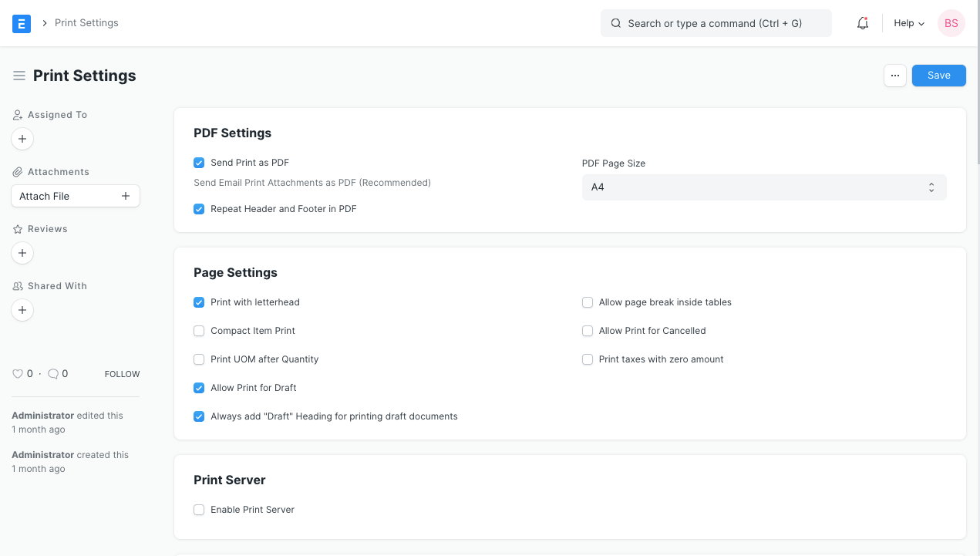Screen dimensions: 980x556
Task: Uncheck Always add Draft Heading option
Action: 199,416
